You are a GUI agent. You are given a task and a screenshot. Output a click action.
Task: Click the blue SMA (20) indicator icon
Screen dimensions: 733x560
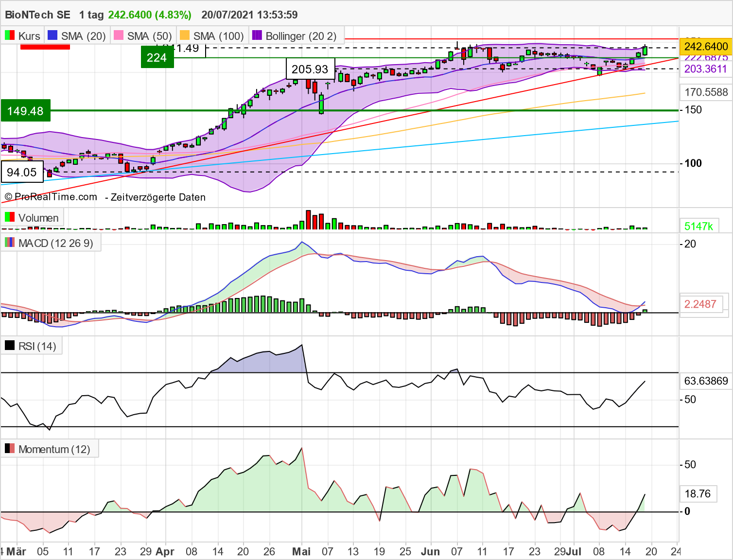(x=52, y=35)
